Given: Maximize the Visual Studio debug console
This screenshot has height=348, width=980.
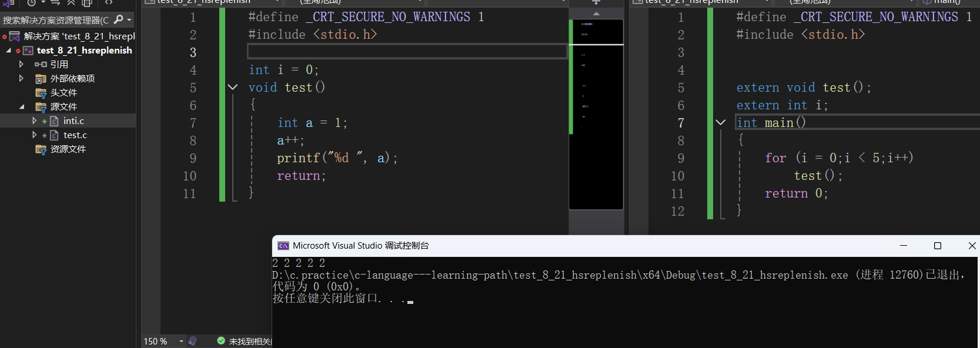Looking at the screenshot, I should point(938,246).
